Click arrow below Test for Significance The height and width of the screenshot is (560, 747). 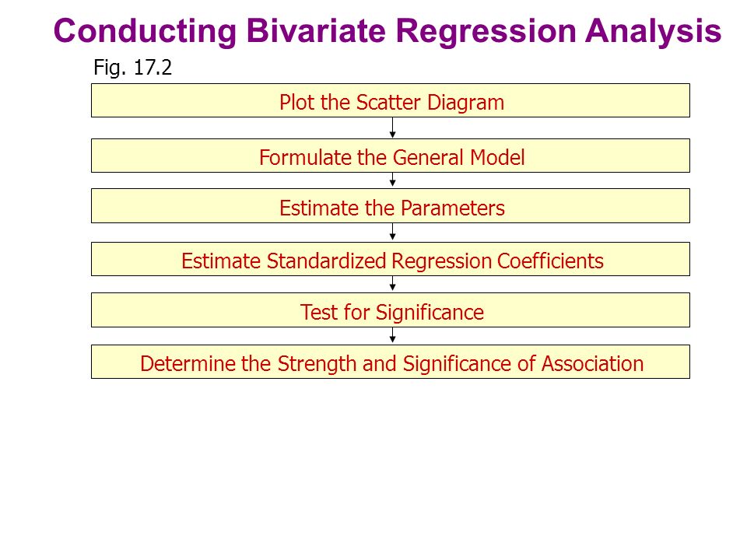[392, 336]
